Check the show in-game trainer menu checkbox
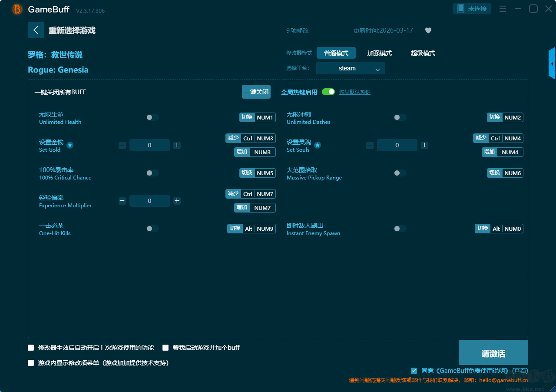This screenshot has height=392, width=556. pos(31,363)
